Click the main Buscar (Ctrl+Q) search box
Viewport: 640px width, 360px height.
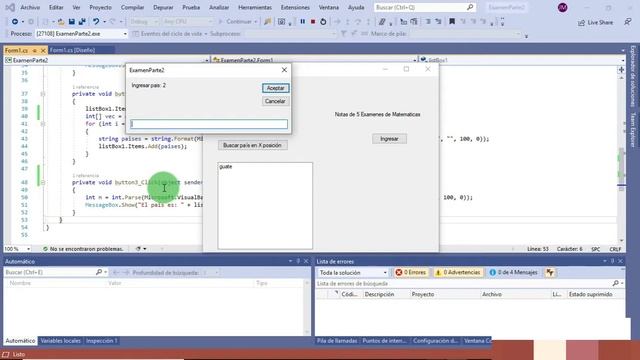(x=424, y=7)
